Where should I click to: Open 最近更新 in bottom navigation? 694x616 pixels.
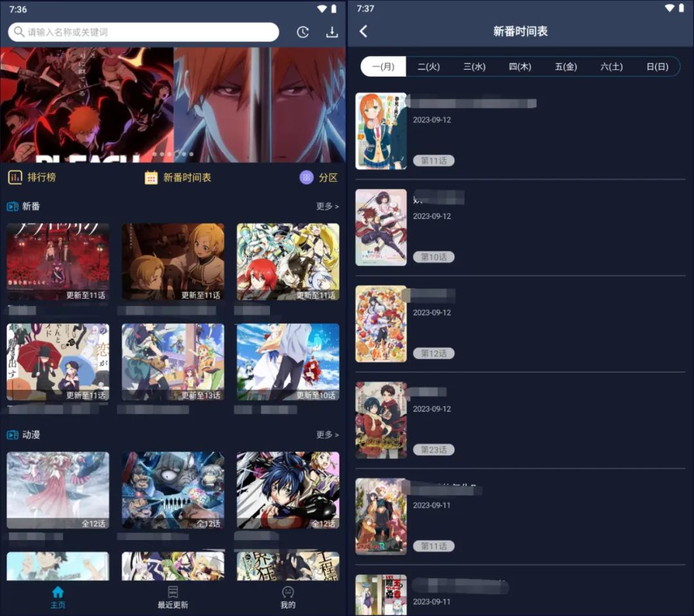pos(173,597)
